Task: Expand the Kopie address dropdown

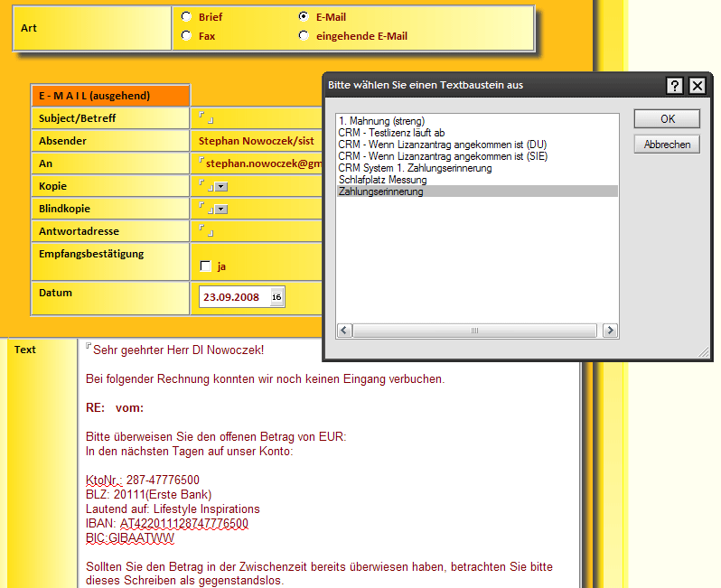Action: click(221, 186)
